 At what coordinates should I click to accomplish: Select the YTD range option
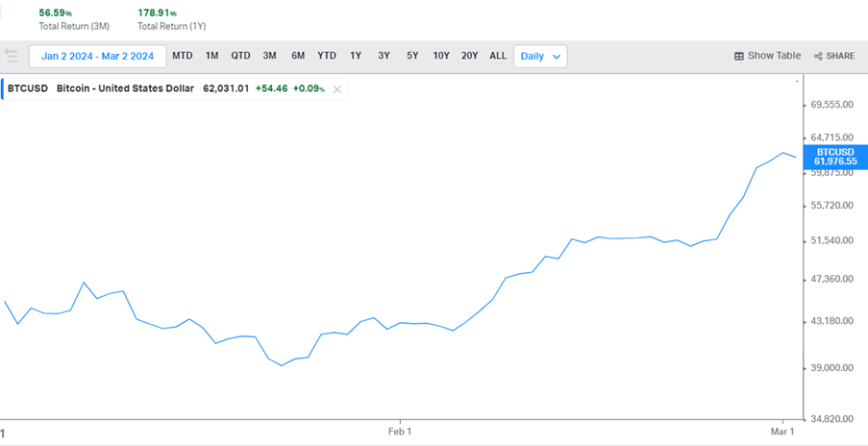(x=327, y=56)
